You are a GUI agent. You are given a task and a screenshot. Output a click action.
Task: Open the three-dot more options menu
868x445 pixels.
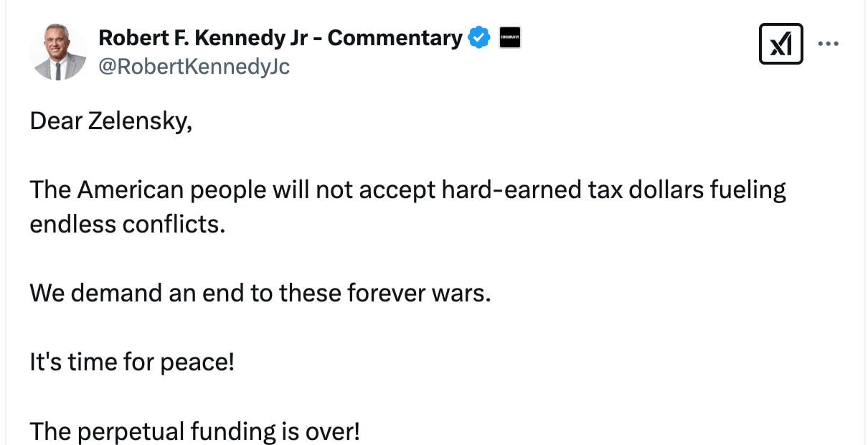point(828,44)
